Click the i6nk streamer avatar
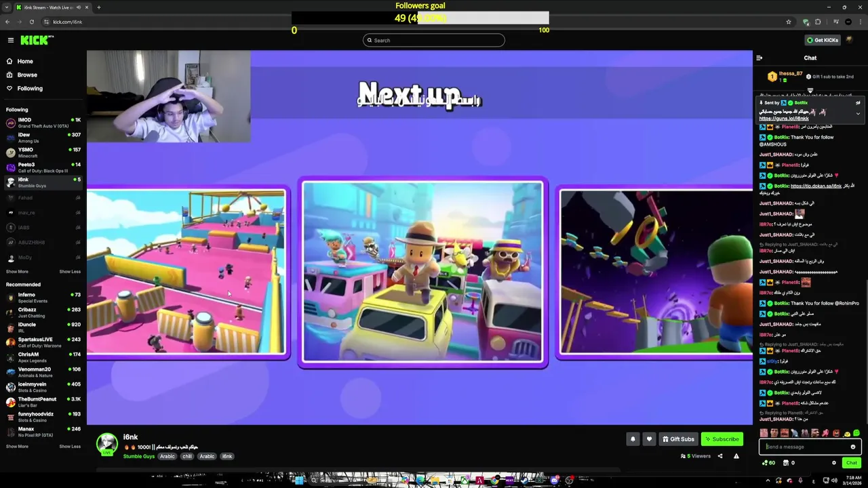The image size is (868, 488). [106, 444]
